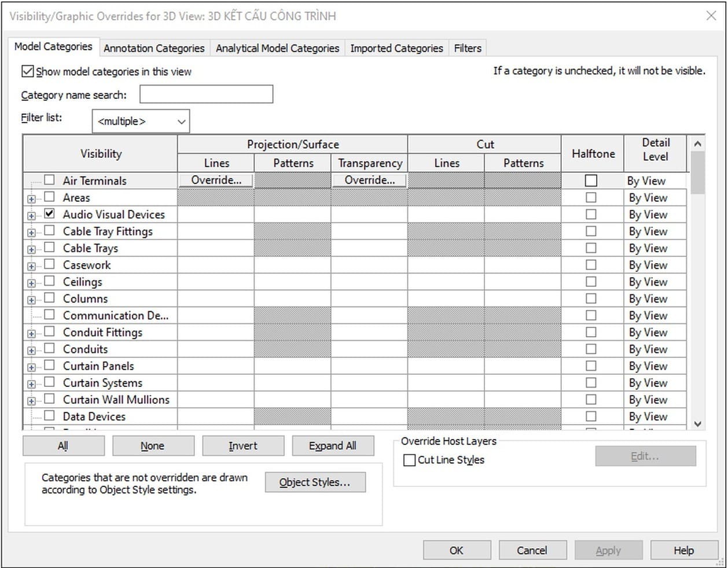Image resolution: width=728 pixels, height=568 pixels.
Task: Click the scrollbar up arrow in category list
Action: click(697, 143)
